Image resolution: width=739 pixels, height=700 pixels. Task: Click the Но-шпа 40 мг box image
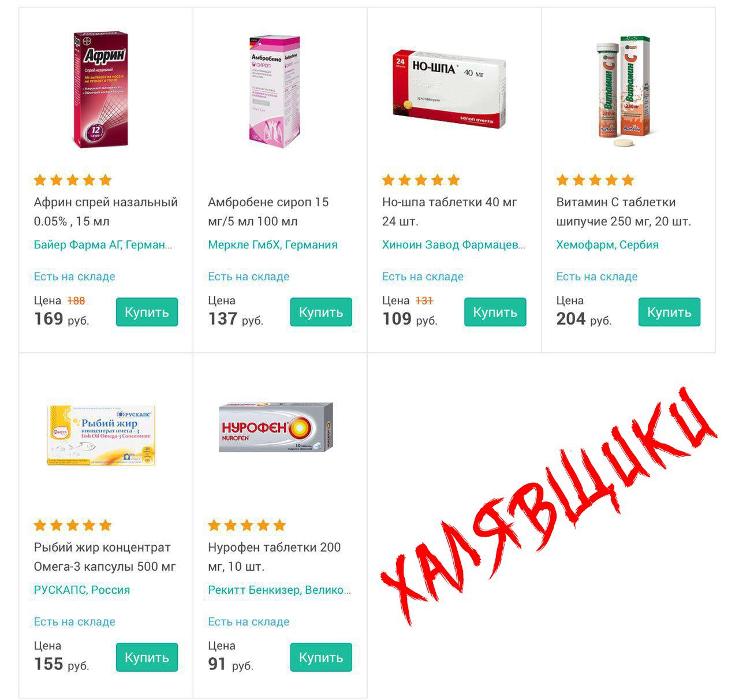(449, 89)
